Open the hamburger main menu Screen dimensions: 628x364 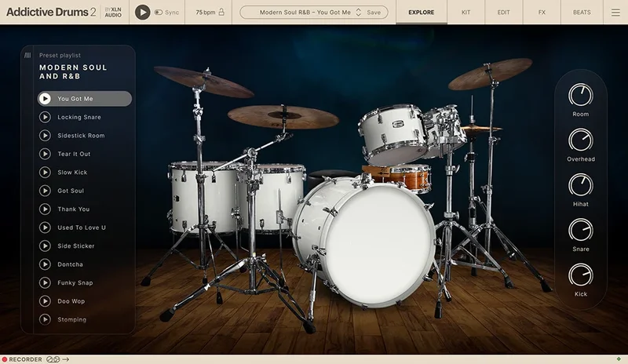(615, 13)
